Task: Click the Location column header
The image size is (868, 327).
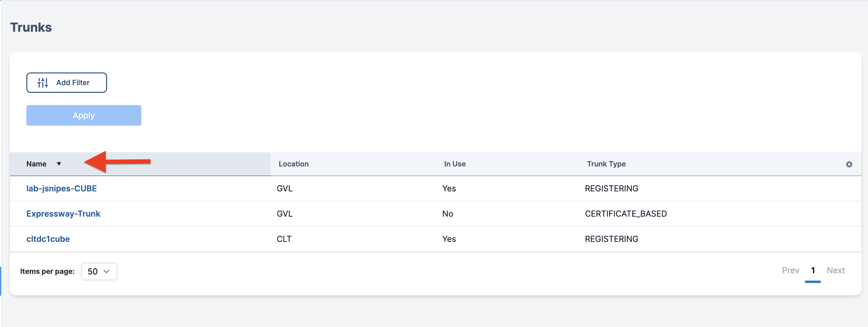Action: [293, 164]
